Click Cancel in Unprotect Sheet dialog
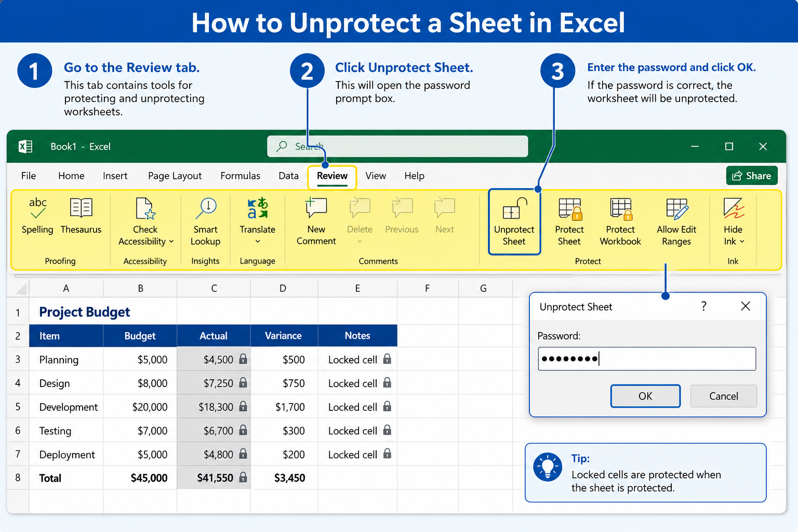Screen dimensions: 798x532 (x=724, y=396)
